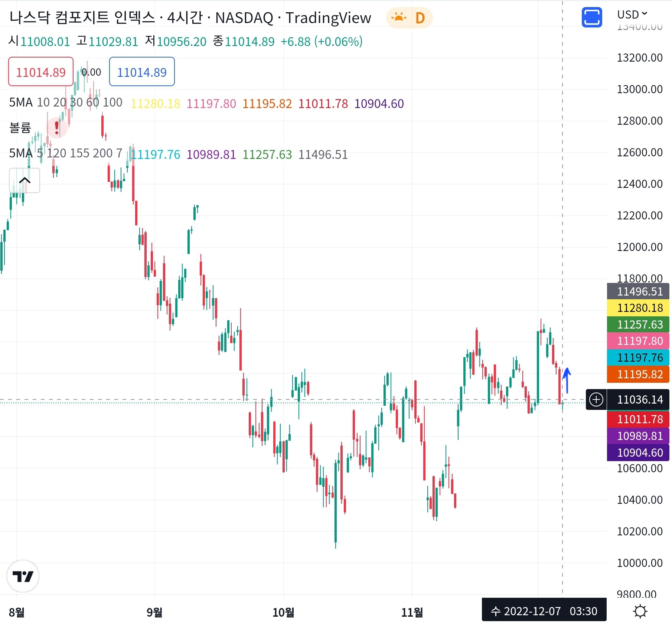Click the gray 11496.51 price scale label
The height and width of the screenshot is (623, 672).
click(x=638, y=291)
